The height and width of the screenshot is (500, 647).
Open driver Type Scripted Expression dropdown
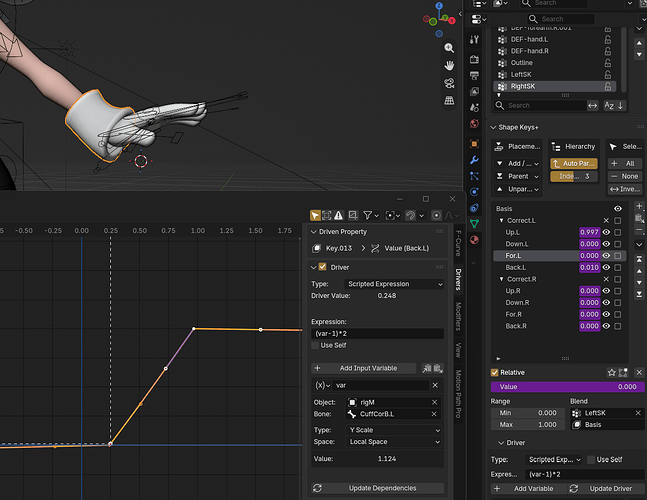394,284
